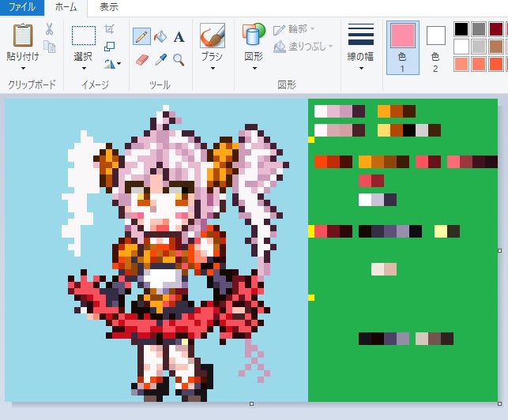Click the Cut scissors icon
Image resolution: width=508 pixels, height=420 pixels.
point(49,29)
